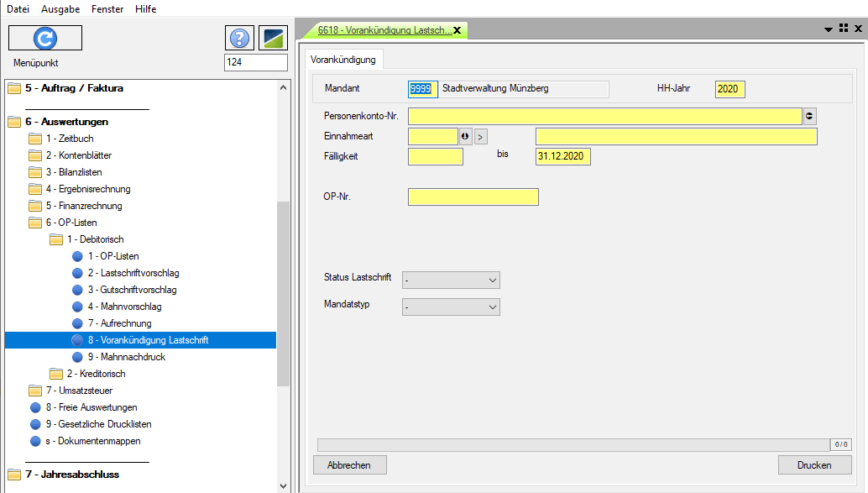The image size is (868, 493).
Task: Open the '2 - Kreditorisch' folder
Action: (x=96, y=374)
